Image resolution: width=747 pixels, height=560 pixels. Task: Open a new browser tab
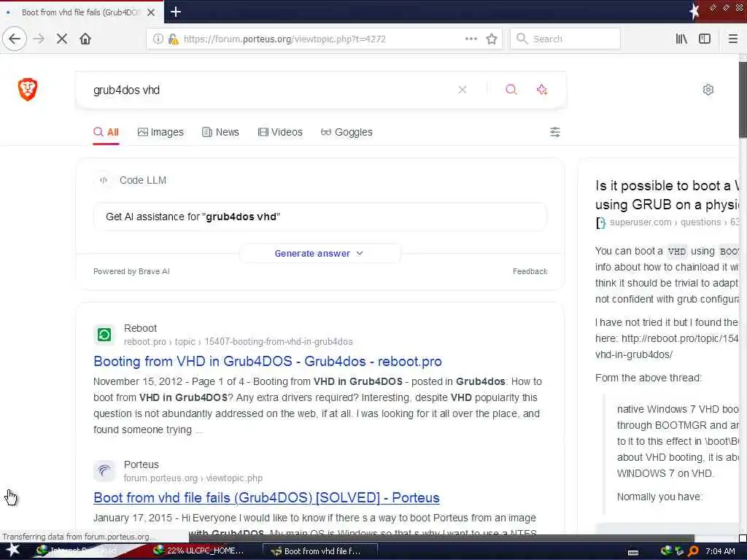point(175,12)
